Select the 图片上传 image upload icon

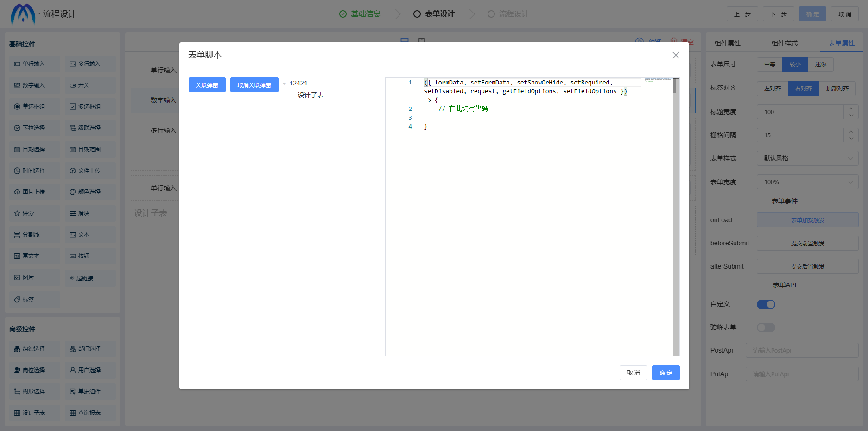click(x=17, y=192)
